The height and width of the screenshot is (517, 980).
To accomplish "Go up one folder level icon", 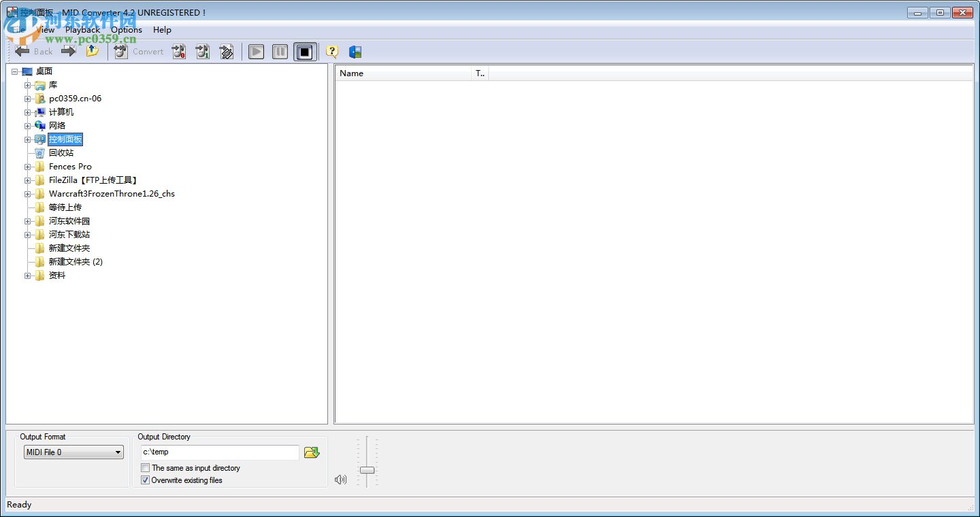I will pos(92,51).
